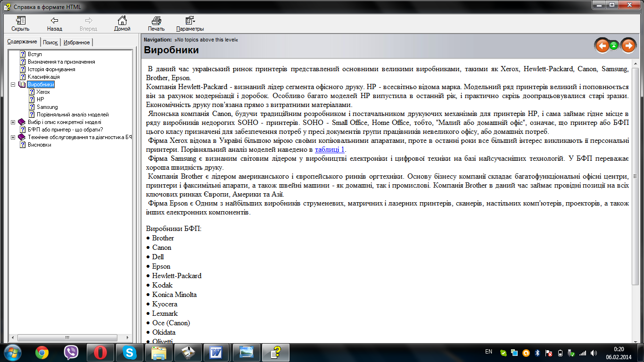This screenshot has height=362, width=644.
Task: Open Windows Explorer folder on taskbar
Action: coord(159,352)
